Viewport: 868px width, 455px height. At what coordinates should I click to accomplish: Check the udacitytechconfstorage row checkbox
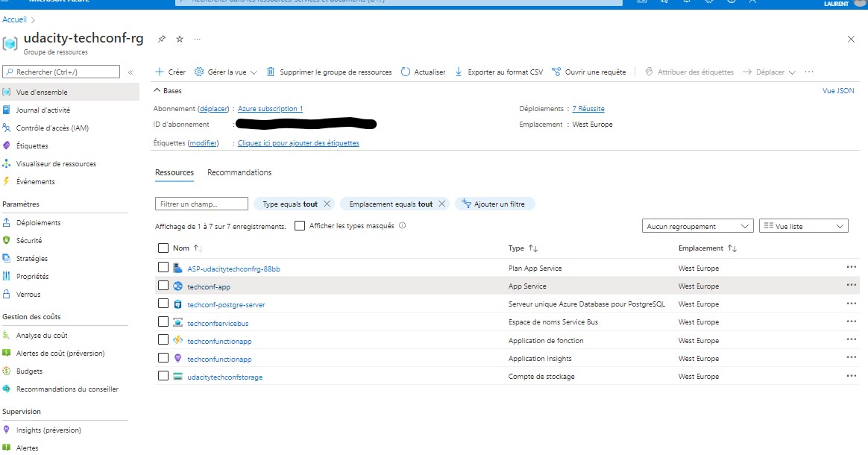pyautogui.click(x=163, y=376)
